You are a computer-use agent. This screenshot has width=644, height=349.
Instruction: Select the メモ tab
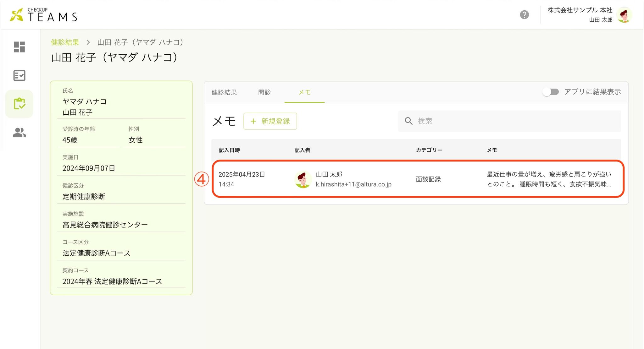click(304, 92)
